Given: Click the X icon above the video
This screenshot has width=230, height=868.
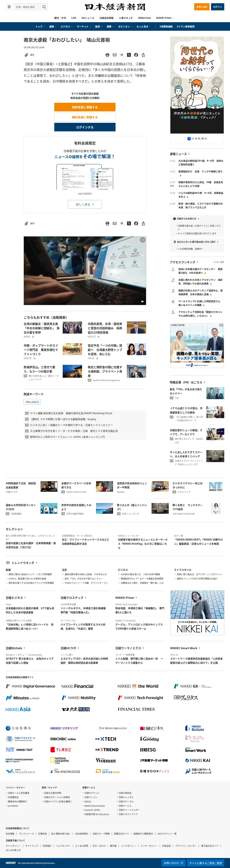Looking at the screenshot, I should (x=129, y=223).
